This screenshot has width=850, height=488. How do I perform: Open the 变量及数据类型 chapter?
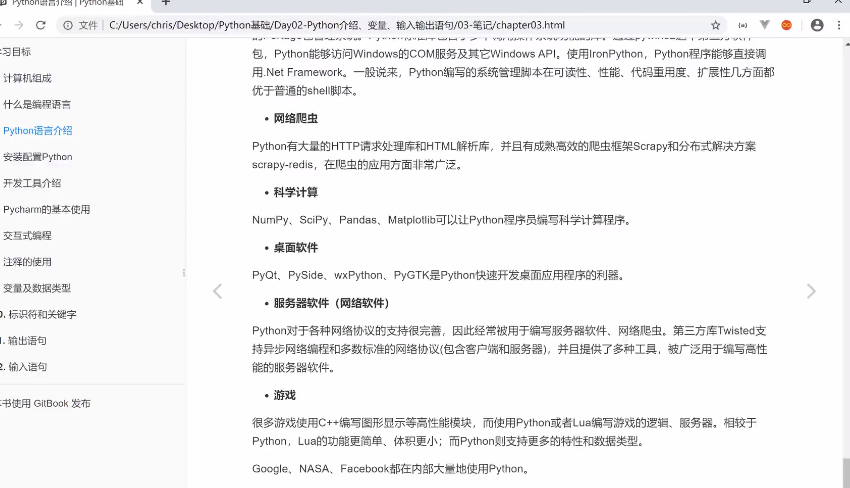37,288
